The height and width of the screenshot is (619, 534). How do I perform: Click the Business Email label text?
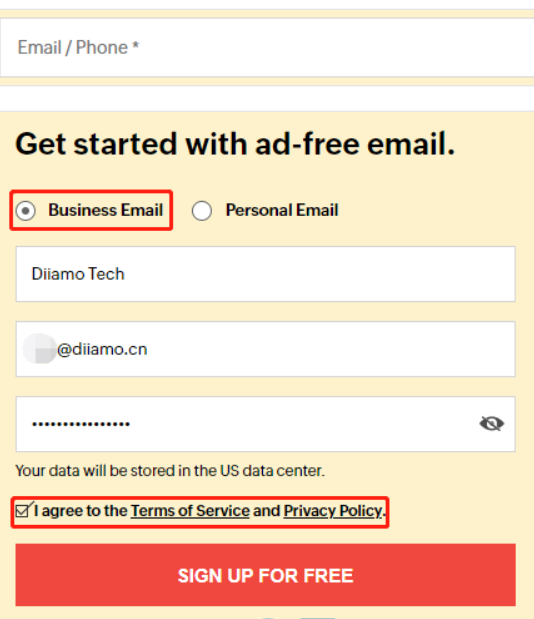coord(106,210)
